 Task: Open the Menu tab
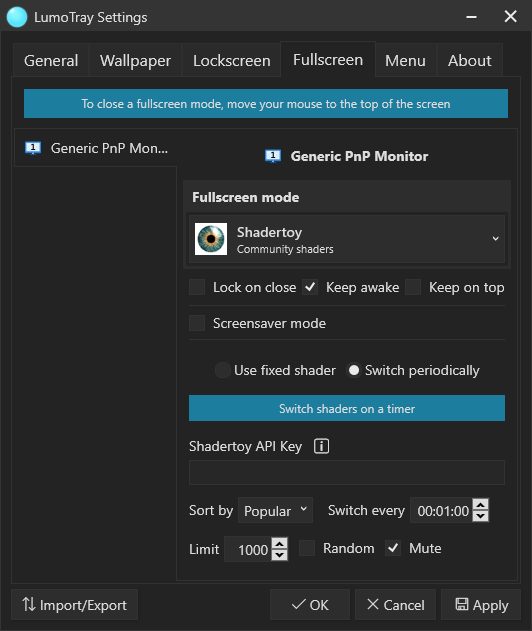click(405, 61)
